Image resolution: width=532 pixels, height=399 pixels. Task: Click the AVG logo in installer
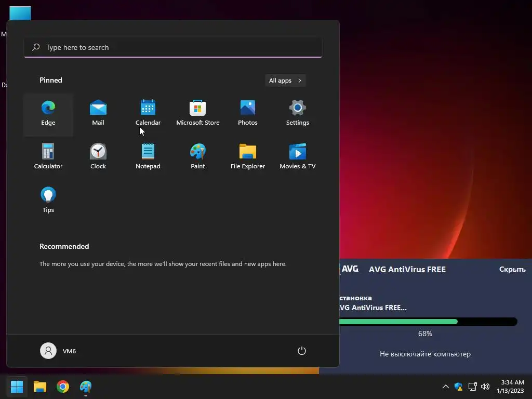point(350,269)
